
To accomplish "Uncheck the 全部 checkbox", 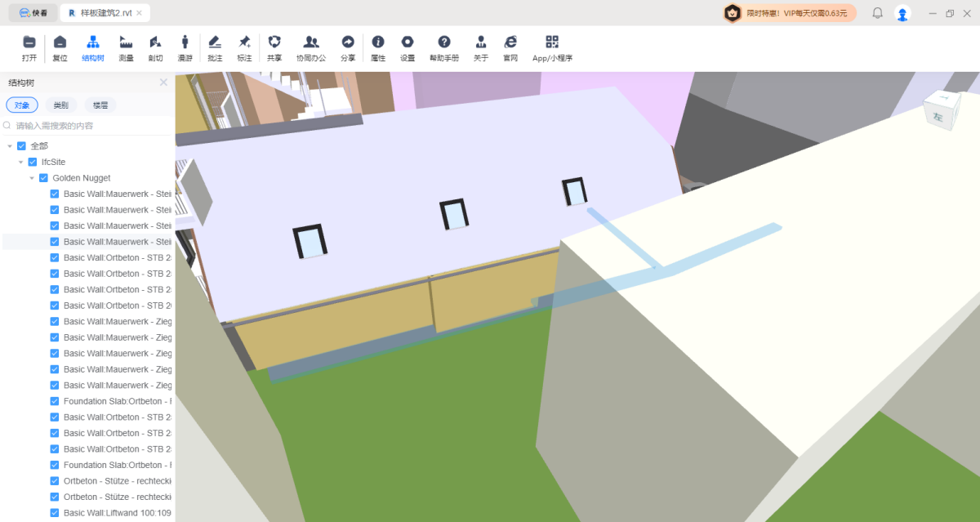I will tap(22, 146).
